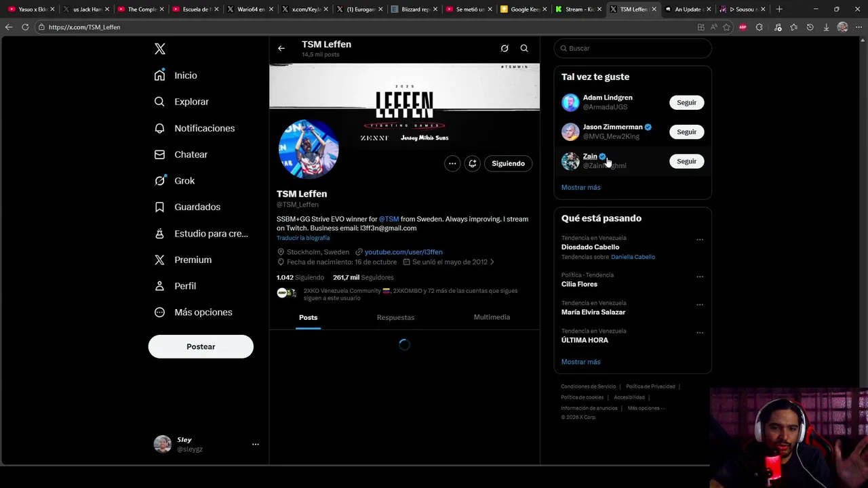Open Premium X icon
The image size is (868, 488).
159,260
